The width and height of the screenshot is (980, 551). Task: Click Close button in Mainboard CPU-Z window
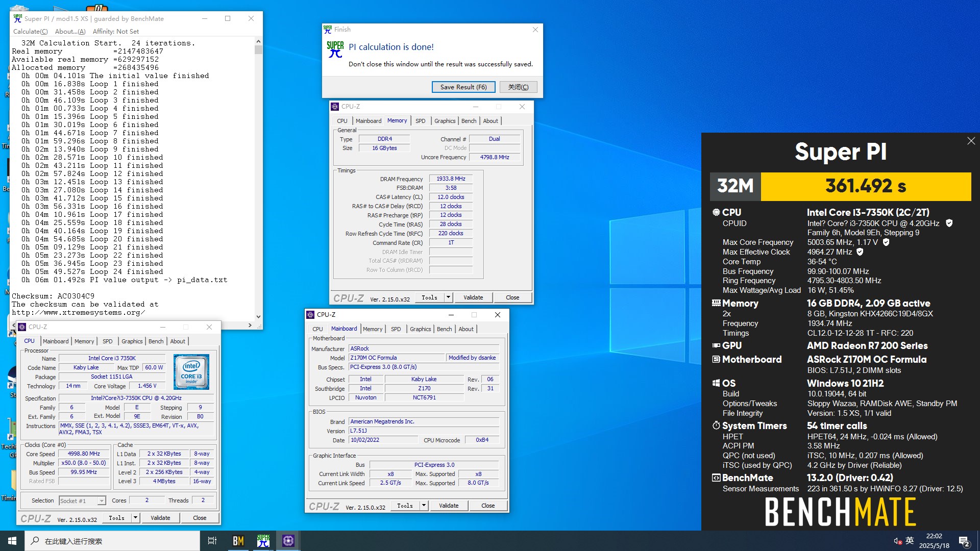488,506
